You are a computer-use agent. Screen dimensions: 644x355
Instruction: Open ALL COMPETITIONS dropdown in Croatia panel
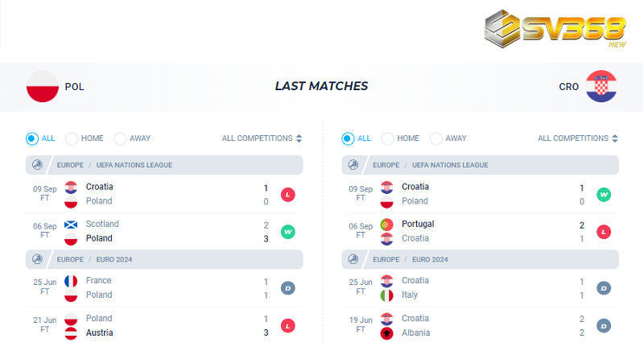tap(577, 138)
